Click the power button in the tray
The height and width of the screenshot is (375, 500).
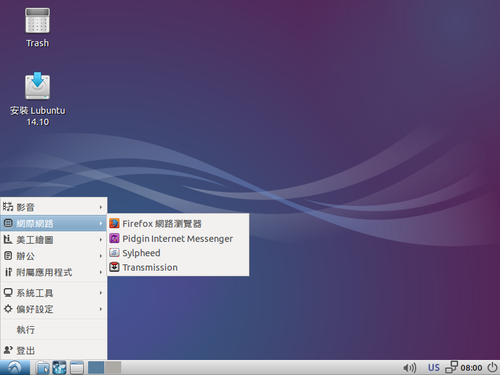pos(492,367)
